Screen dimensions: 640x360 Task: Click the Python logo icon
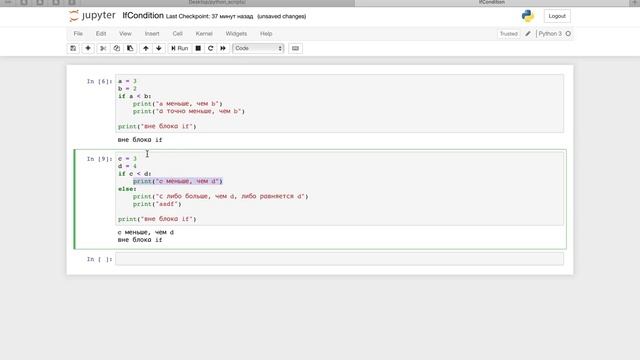pyautogui.click(x=528, y=16)
